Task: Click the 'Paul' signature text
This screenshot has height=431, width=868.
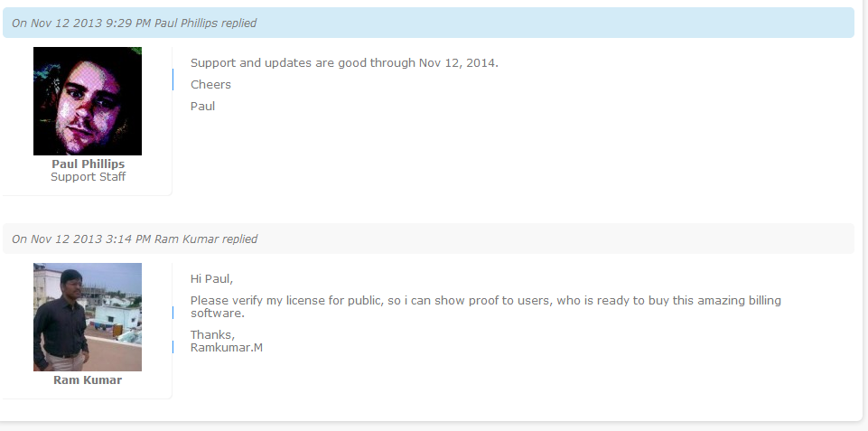Action: 202,106
